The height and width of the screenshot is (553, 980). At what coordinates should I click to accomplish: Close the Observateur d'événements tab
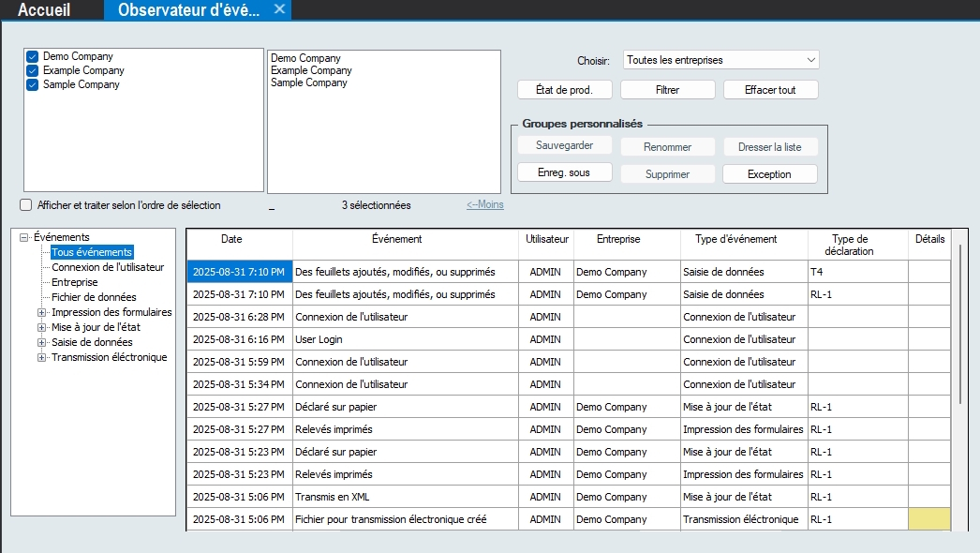point(279,9)
